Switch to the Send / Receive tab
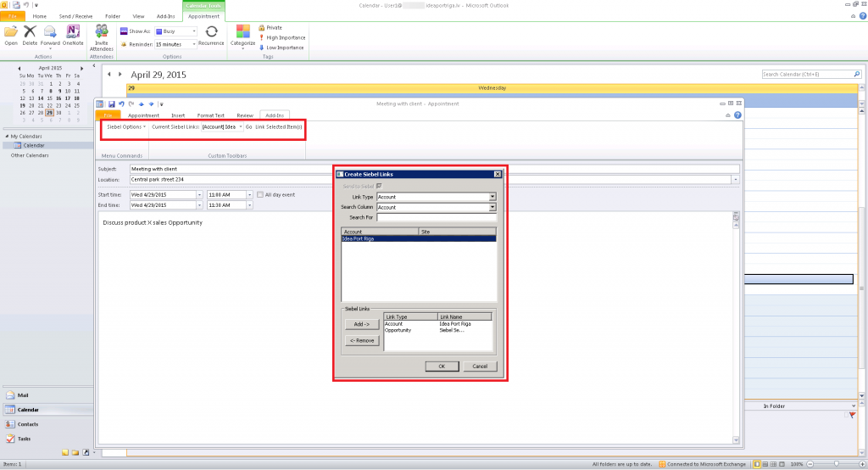 [x=75, y=17]
